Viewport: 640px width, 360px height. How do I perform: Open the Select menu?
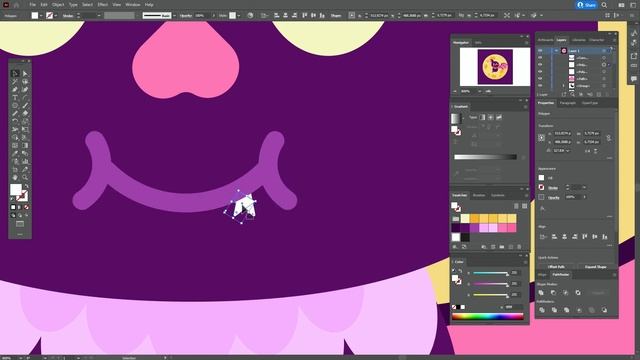(87, 4)
